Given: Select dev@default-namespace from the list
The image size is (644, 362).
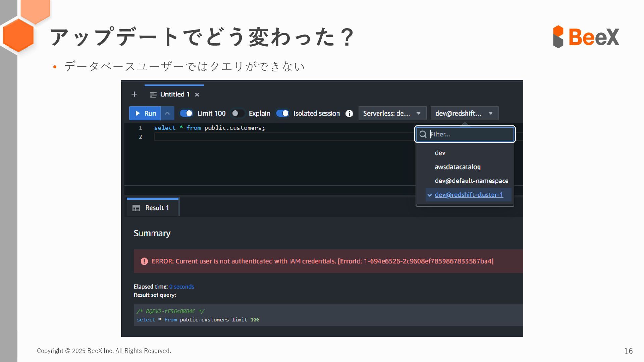Looking at the screenshot, I should (x=471, y=181).
